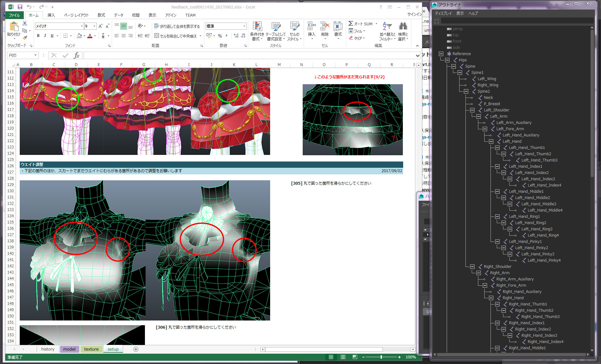This screenshot has height=364, width=601.
Task: Open the number format dropdown showing 標準
Action: (x=244, y=26)
